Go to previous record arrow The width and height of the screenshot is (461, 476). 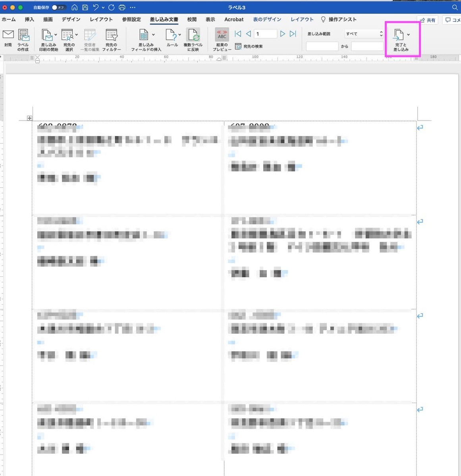pyautogui.click(x=248, y=34)
